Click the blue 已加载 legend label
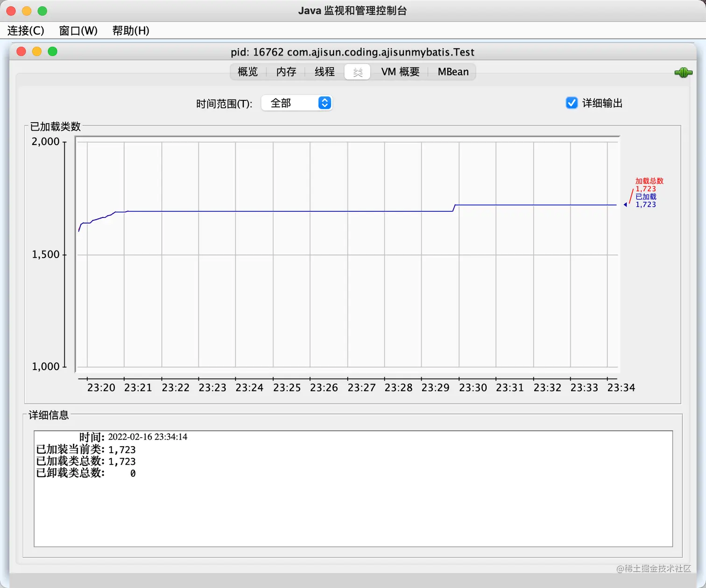 coord(646,197)
